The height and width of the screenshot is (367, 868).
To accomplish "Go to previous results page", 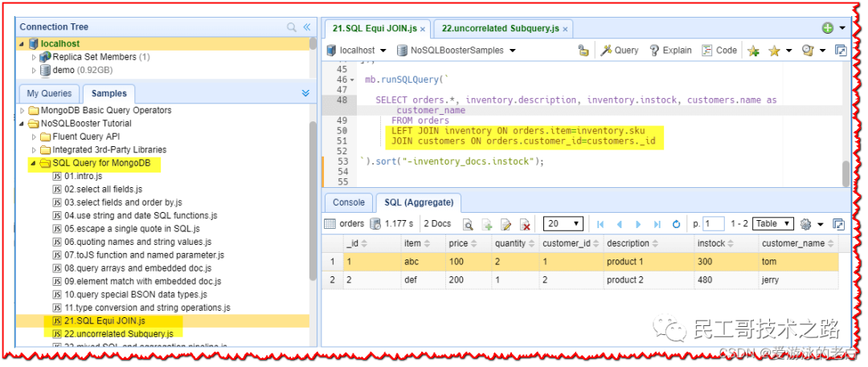I will tap(620, 225).
